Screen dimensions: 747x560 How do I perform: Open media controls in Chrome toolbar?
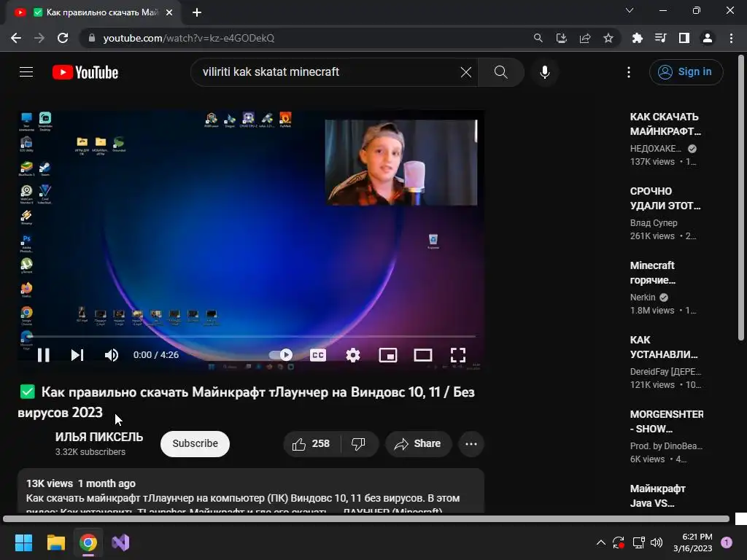[x=660, y=38]
